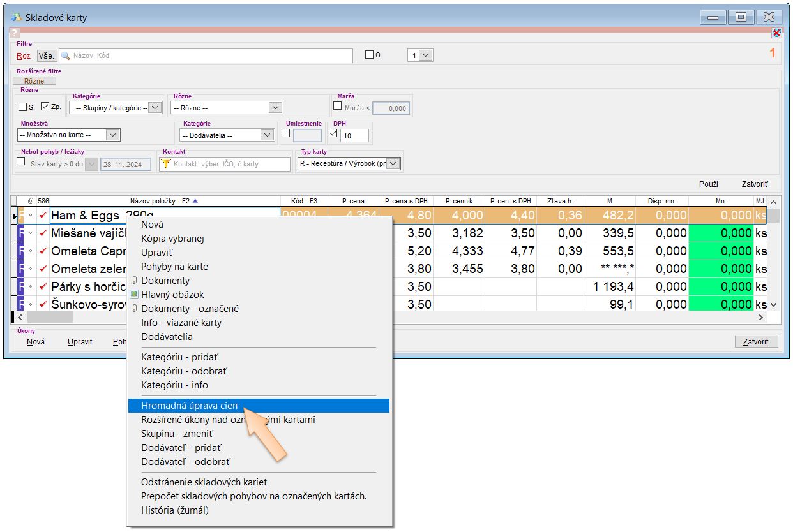Image resolution: width=793 pixels, height=532 pixels.
Task: Click paperclip icon next to Dokumenty
Action: [134, 281]
